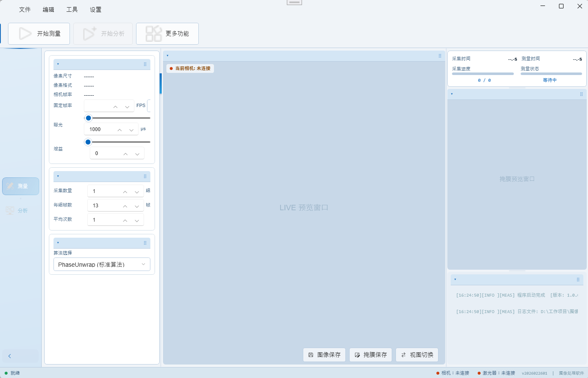Open the File (文件) menu
588x378 pixels.
tap(25, 10)
